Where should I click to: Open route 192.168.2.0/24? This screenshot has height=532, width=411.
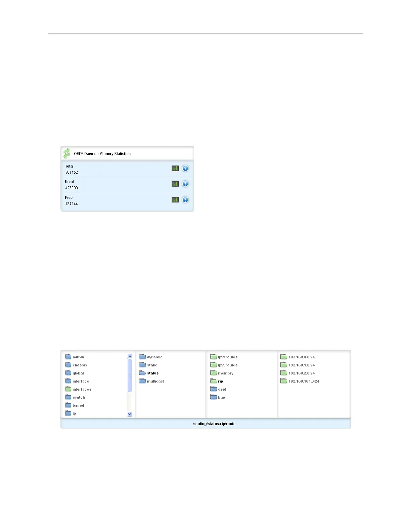click(x=298, y=373)
